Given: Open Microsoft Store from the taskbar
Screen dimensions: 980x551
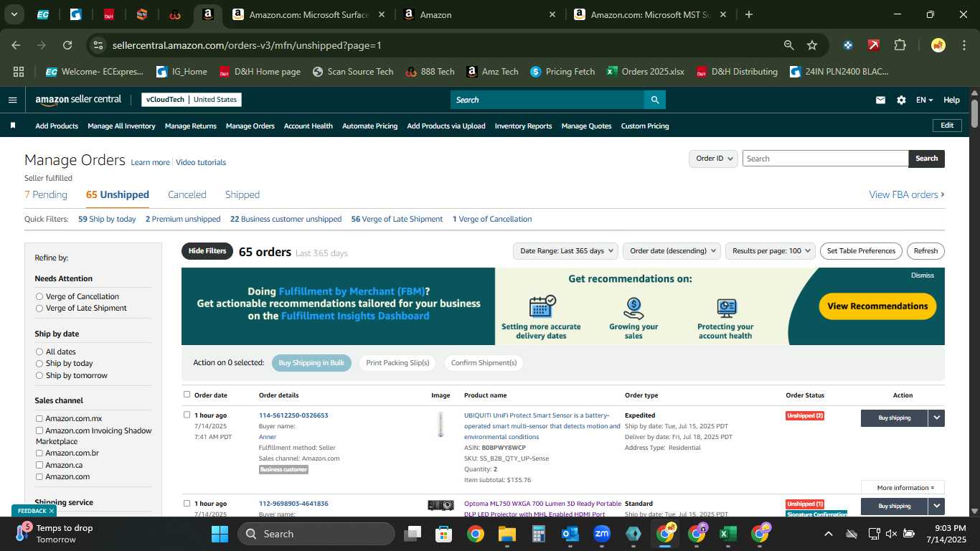Looking at the screenshot, I should pos(444,534).
